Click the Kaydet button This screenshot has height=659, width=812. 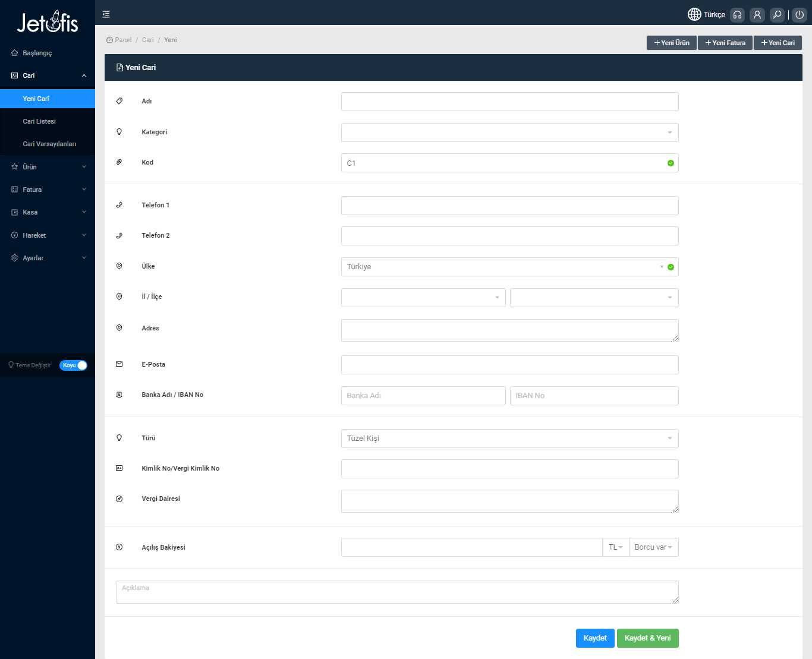pos(595,638)
